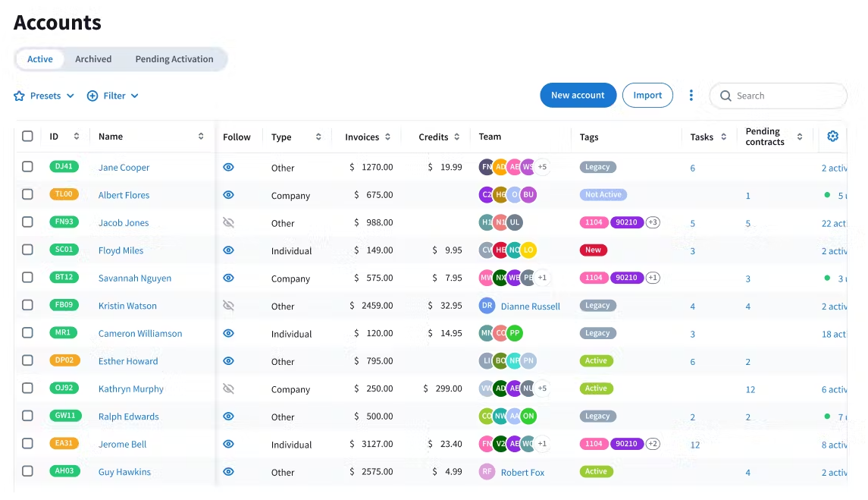Click the PP avatar in Cameron Williamson row

coord(515,333)
